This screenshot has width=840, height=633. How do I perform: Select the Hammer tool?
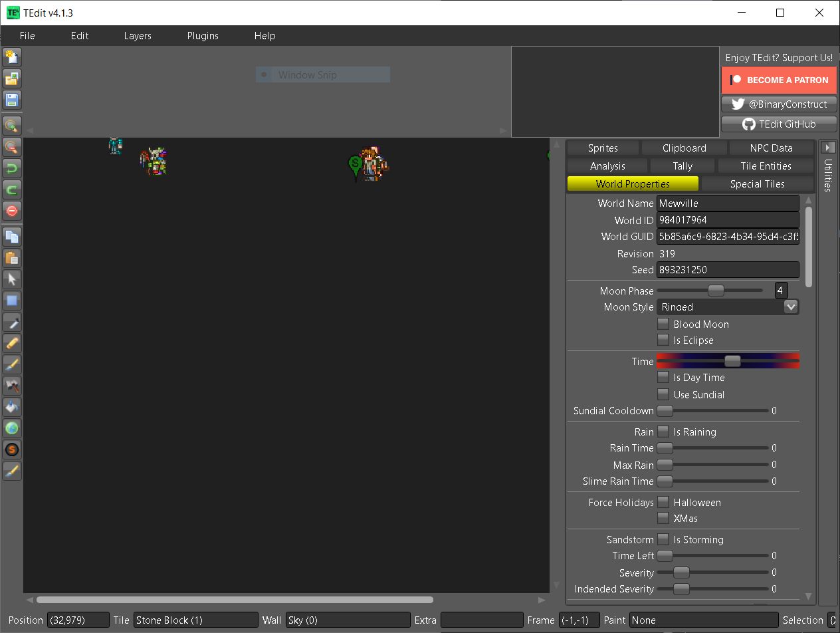pyautogui.click(x=12, y=386)
